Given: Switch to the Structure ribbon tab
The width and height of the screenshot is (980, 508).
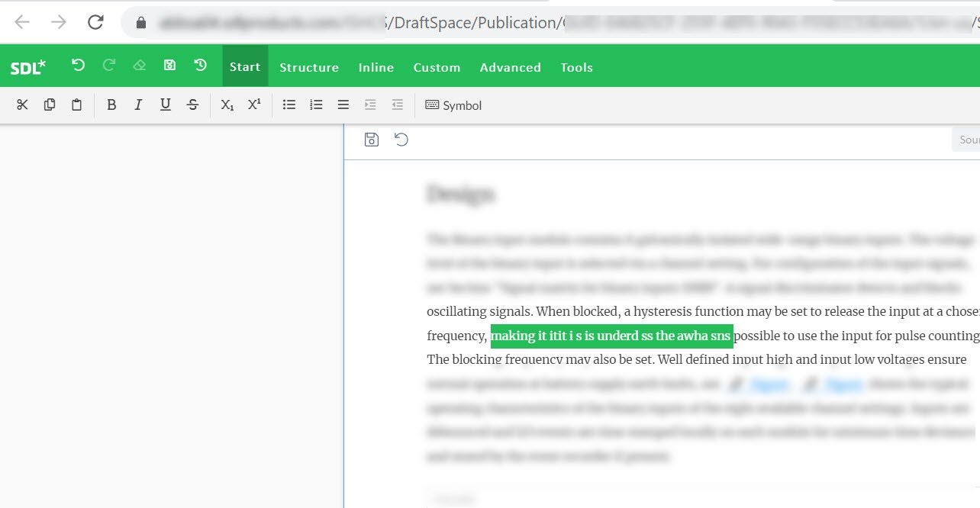Looking at the screenshot, I should coord(309,67).
